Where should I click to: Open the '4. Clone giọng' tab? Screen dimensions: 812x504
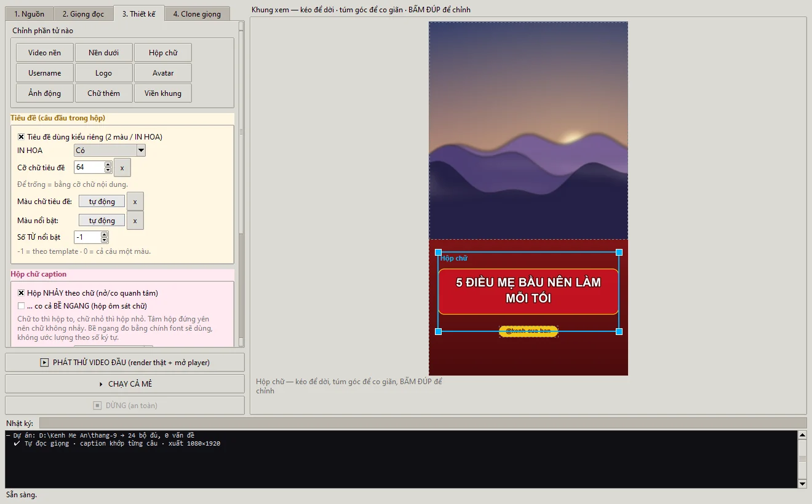tap(197, 14)
